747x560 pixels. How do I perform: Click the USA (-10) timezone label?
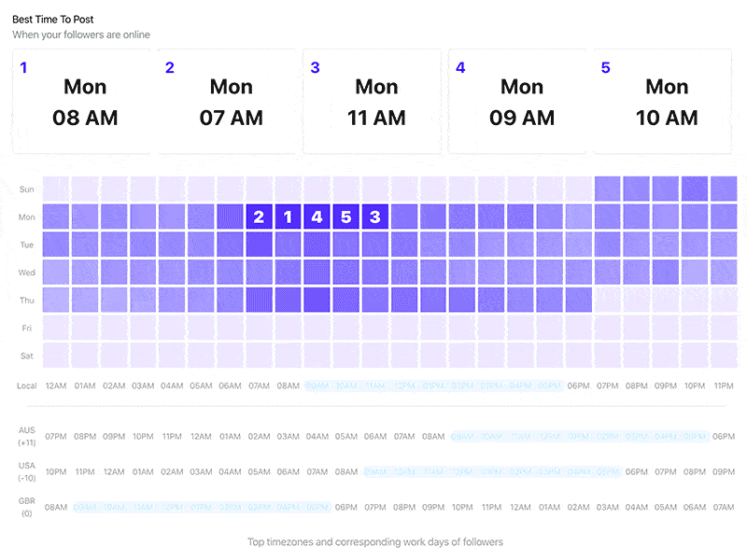click(25, 471)
